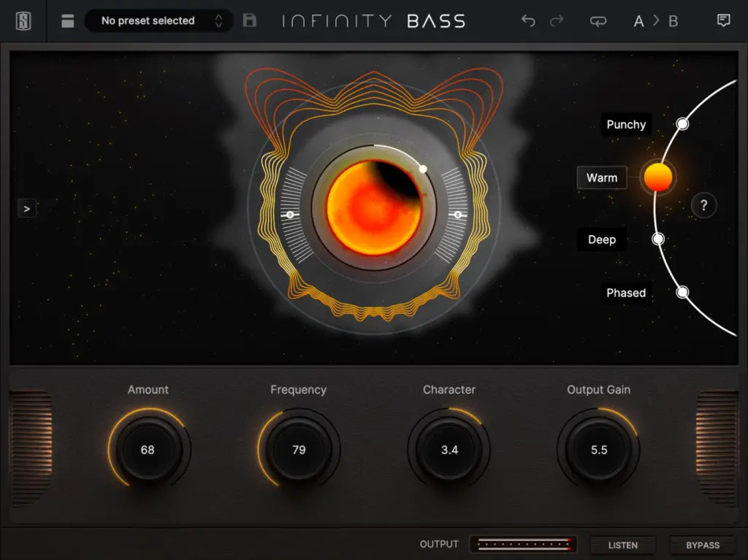Save preset with floppy disk icon
The height and width of the screenshot is (560, 748).
tap(250, 20)
